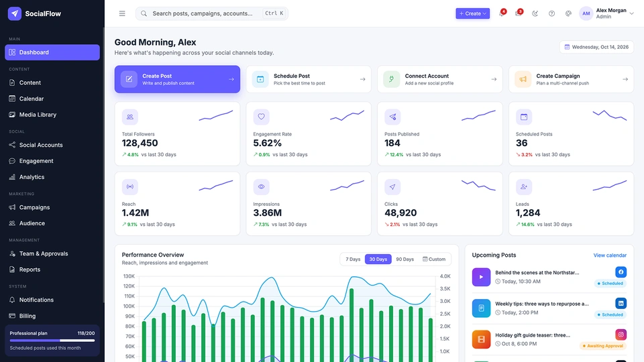This screenshot has width=644, height=362.
Task: Click the Total Followers sparkline chart
Action: (x=216, y=115)
